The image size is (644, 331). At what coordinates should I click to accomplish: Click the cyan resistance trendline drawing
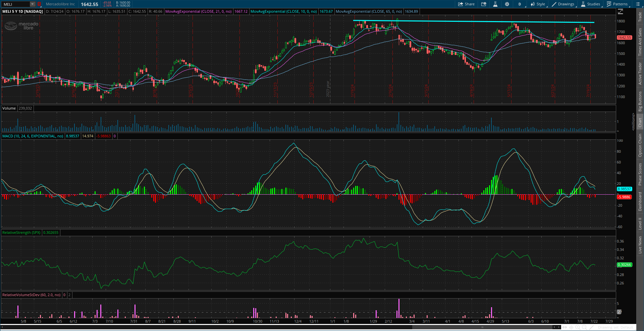(474, 21)
